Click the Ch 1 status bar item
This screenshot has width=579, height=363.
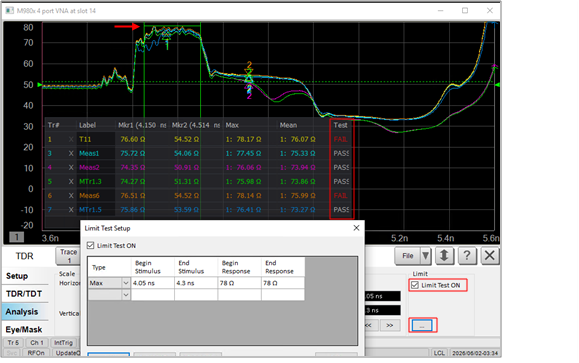click(x=37, y=343)
